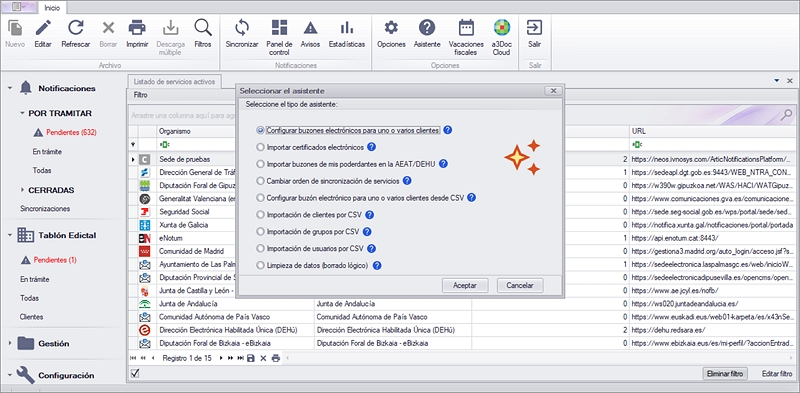Click Editar filtro link
The image size is (800, 393).
pos(777,374)
